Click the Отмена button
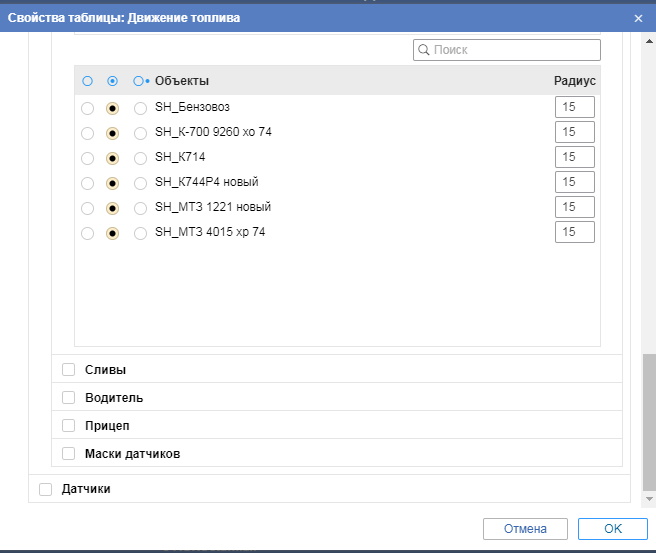Viewport: 656px width, 553px height. coord(525,529)
